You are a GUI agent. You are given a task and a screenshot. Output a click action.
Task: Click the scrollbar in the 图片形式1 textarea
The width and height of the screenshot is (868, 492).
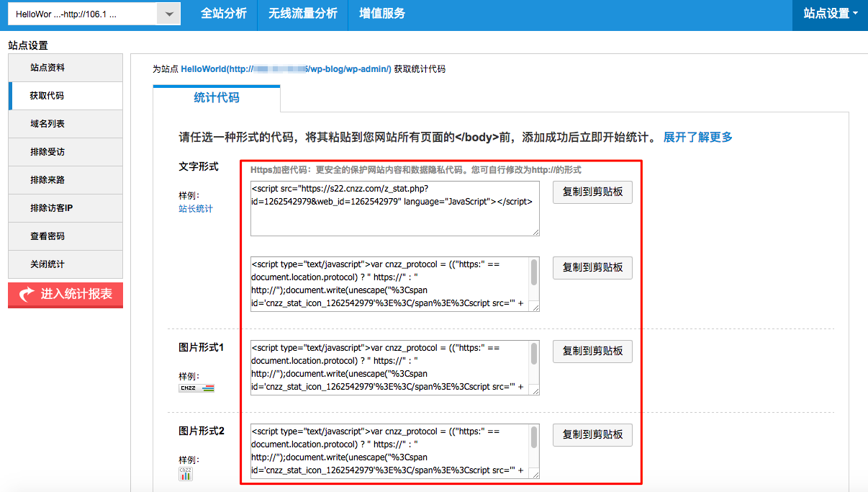[x=534, y=353]
